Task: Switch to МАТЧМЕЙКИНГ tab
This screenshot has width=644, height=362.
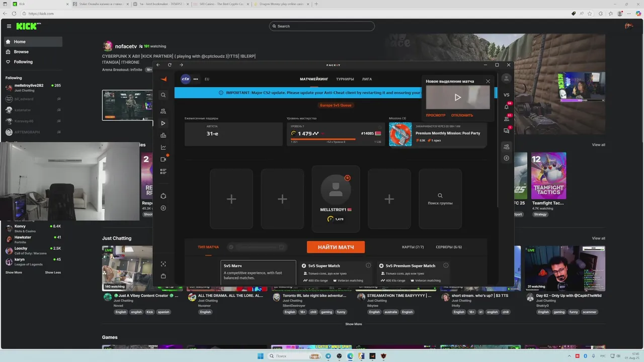Action: coord(314,79)
